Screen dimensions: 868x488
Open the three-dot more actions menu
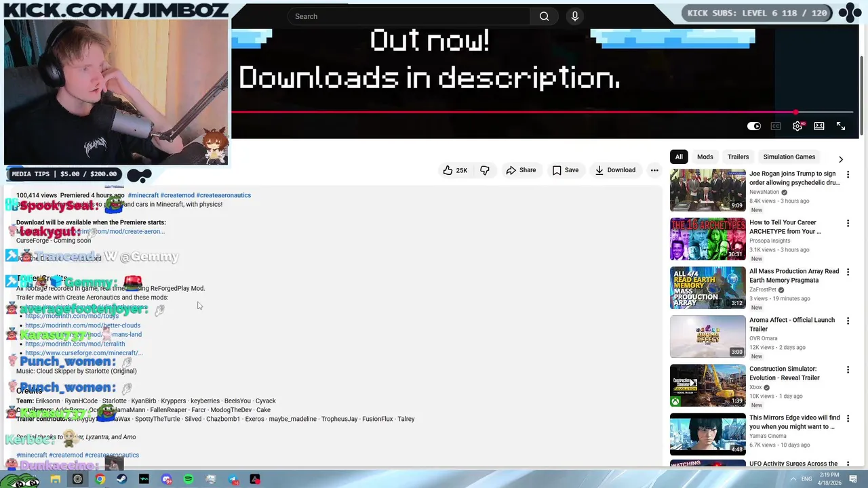click(x=654, y=170)
